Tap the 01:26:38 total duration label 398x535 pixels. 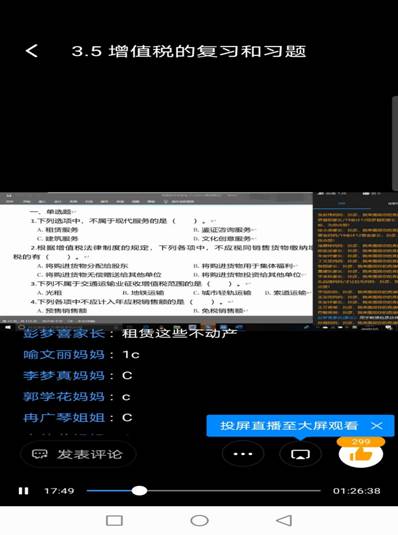(x=356, y=491)
